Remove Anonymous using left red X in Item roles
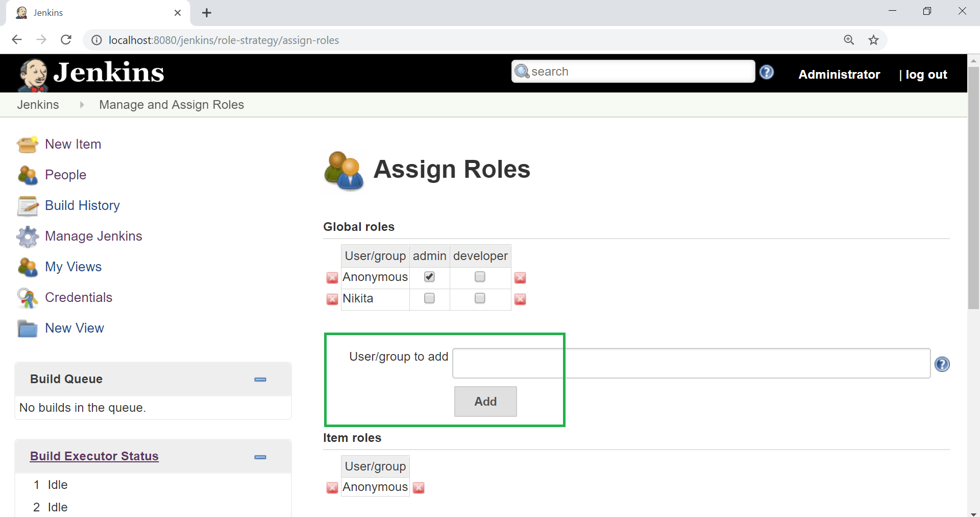This screenshot has width=980, height=517. pyautogui.click(x=332, y=488)
